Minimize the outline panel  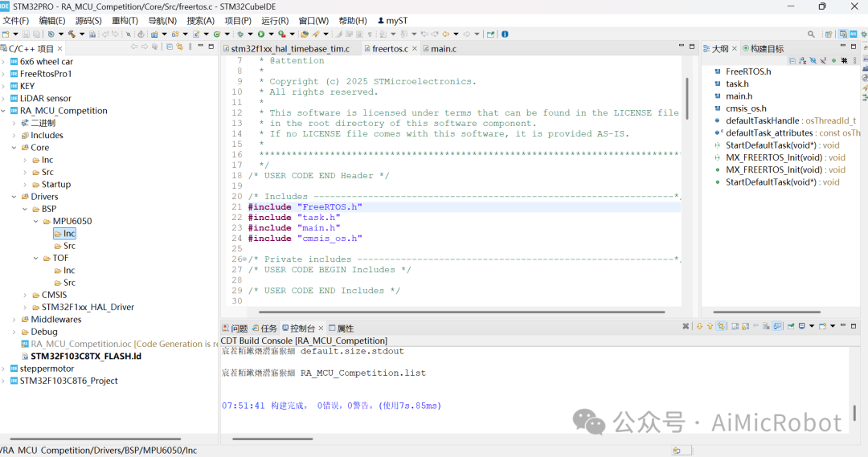[x=843, y=45]
